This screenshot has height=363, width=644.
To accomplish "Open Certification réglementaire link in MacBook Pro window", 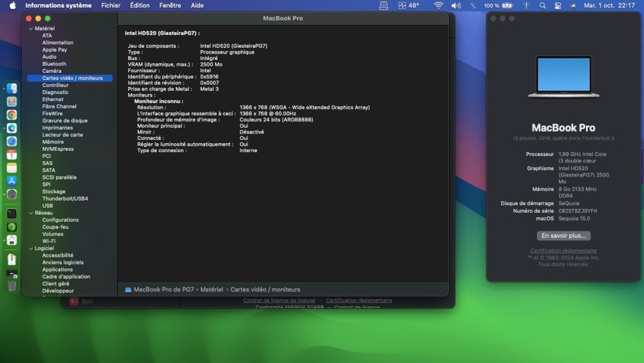I will (x=563, y=250).
